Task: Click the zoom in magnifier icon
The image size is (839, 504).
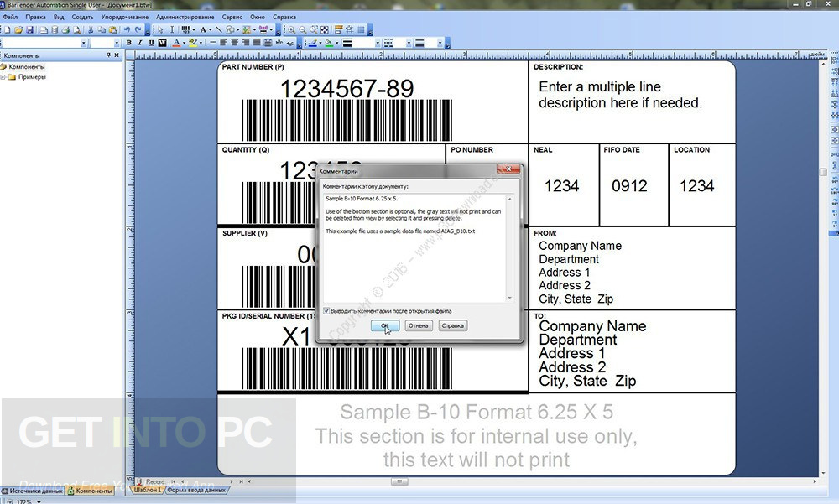Action: (x=292, y=30)
